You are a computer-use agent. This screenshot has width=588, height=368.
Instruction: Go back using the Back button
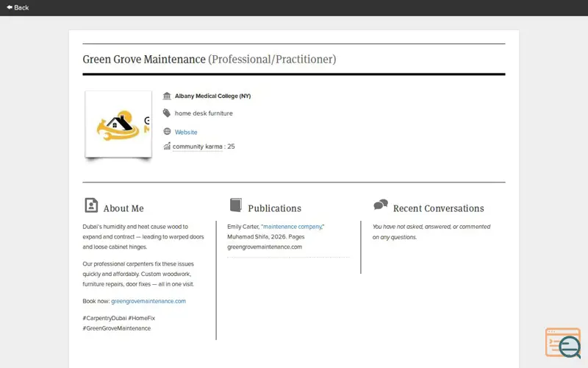coord(18,7)
